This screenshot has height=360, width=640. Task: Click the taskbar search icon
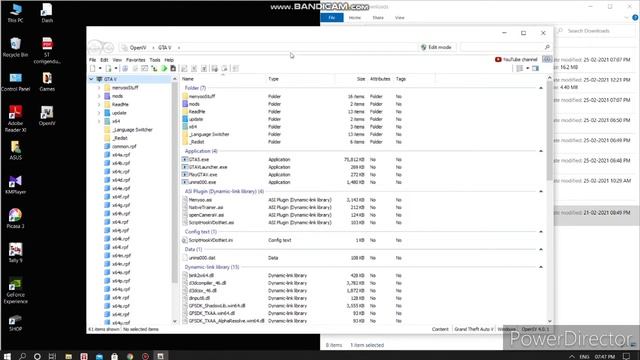pos(22,356)
